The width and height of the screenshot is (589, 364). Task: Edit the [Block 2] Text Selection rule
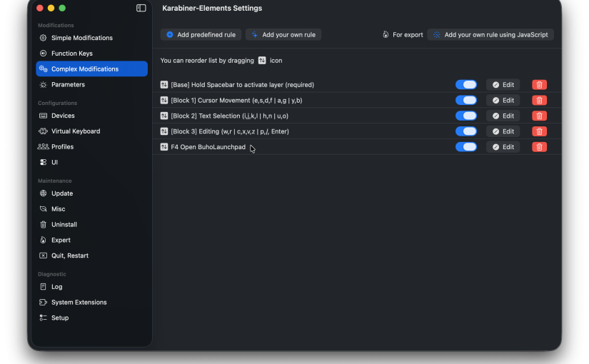coord(503,116)
